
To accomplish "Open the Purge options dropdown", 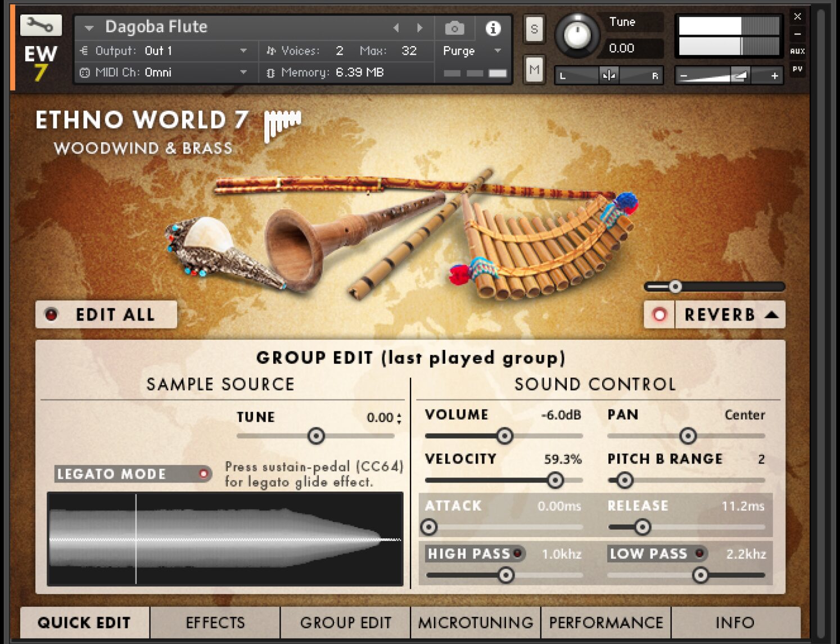I will 497,51.
